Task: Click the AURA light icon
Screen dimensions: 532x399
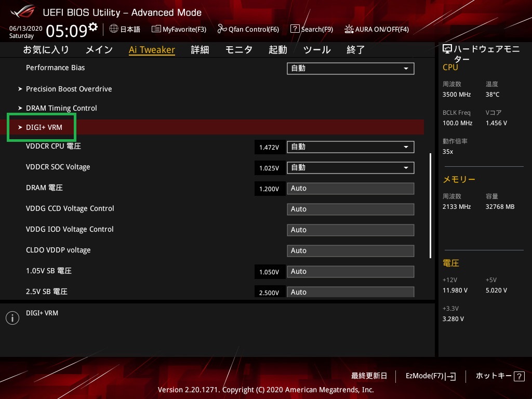Action: (349, 29)
